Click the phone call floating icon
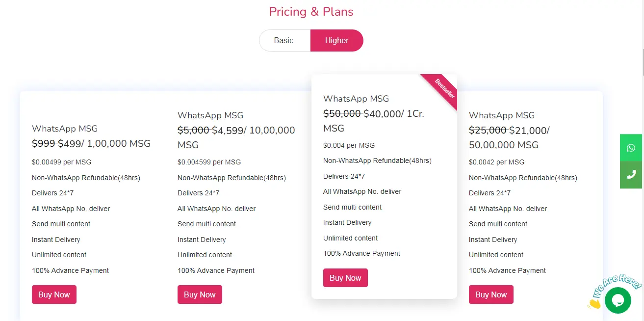 pos(631,175)
